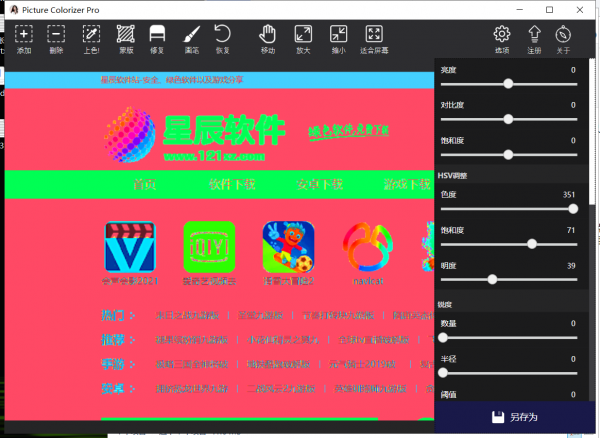Select the 画笔 paintbrush tool
Image resolution: width=600 pixels, height=438 pixels.
[x=192, y=39]
